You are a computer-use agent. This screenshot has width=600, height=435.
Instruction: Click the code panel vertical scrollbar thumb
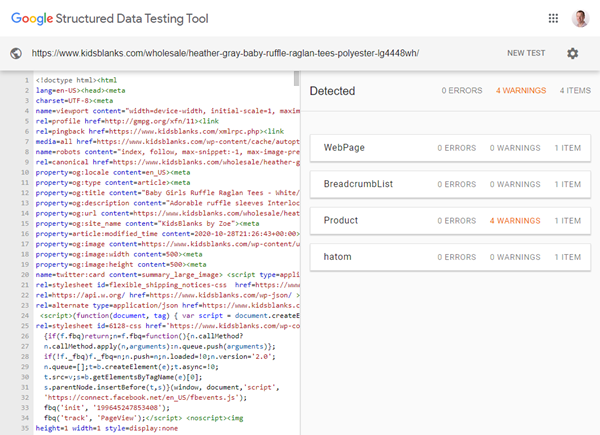click(296, 78)
